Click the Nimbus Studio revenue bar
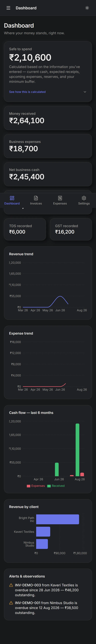This screenshot has height=644, width=96. (42, 544)
